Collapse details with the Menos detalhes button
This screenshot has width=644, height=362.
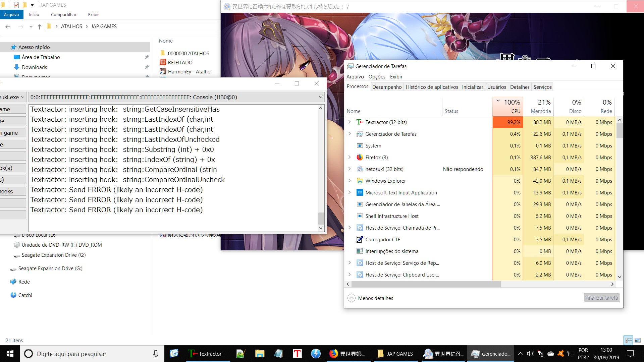click(x=370, y=298)
